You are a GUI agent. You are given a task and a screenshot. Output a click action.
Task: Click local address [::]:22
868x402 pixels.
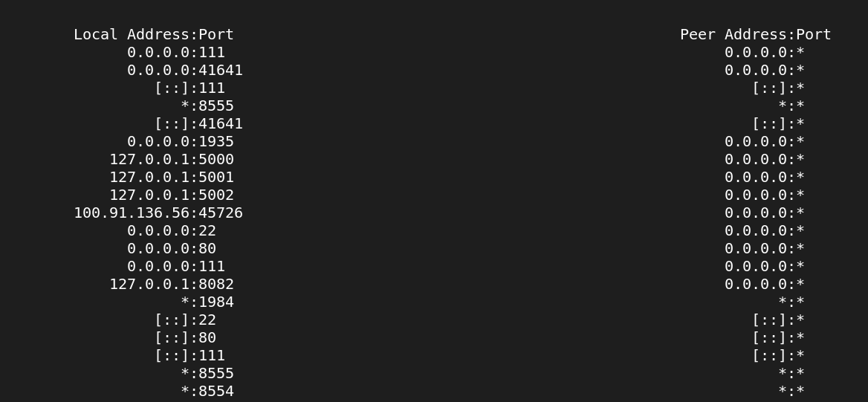click(x=186, y=320)
